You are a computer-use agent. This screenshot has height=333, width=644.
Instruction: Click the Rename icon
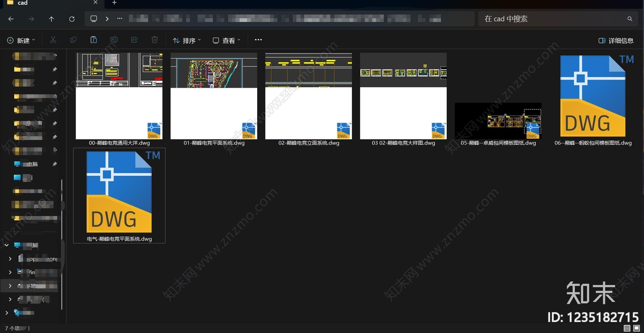114,40
